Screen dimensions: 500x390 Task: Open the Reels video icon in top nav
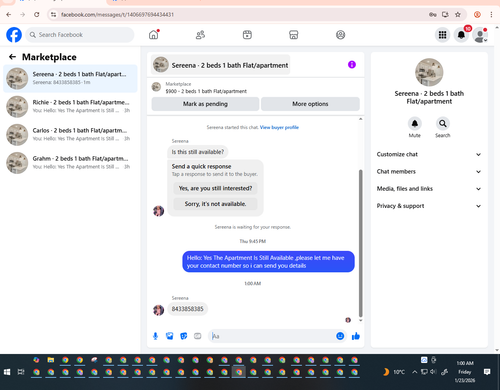coord(247,35)
